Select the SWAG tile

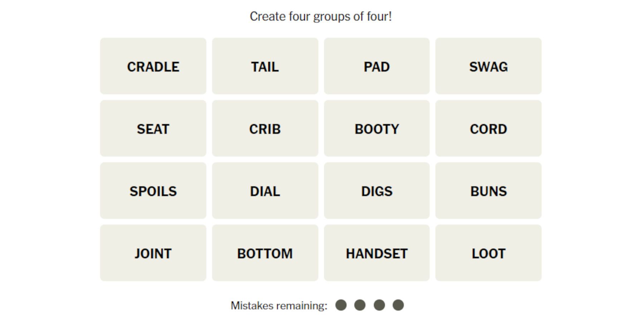tap(489, 66)
